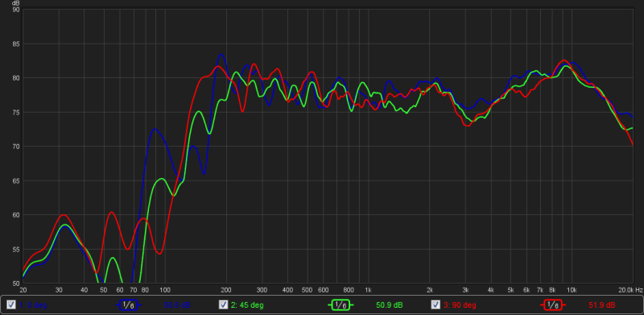Select the '1: 0 deg' trace label
Viewport: 644px width, 315px height.
(x=32, y=305)
